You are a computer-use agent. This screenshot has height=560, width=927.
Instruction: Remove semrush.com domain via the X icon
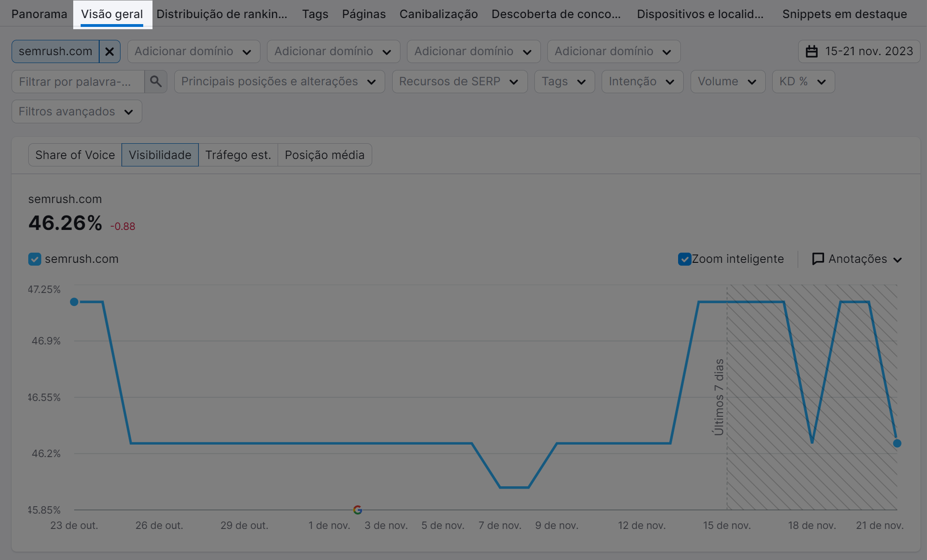tap(110, 51)
